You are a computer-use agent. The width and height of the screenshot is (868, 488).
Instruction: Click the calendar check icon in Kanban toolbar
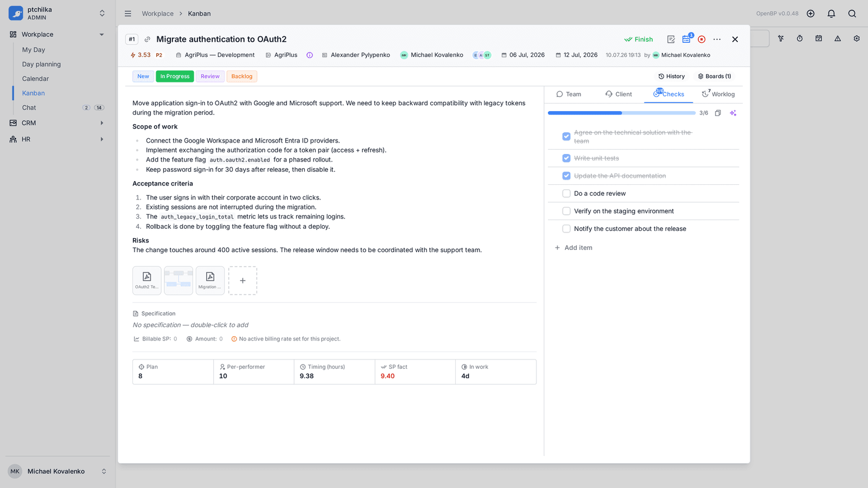tap(819, 38)
